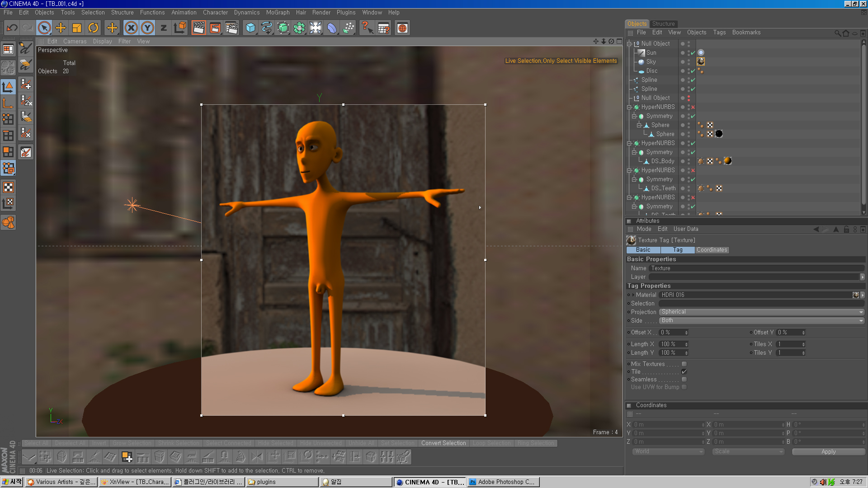
Task: Open the Scale coordinate dropdown
Action: tap(748, 452)
